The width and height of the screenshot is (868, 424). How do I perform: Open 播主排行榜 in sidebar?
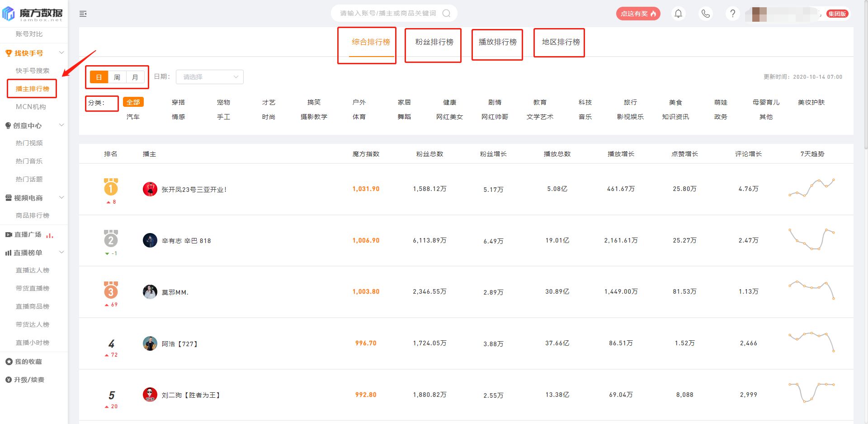pyautogui.click(x=33, y=89)
